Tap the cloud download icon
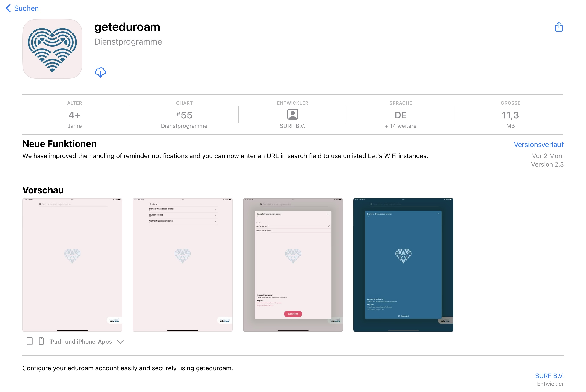 (x=100, y=72)
